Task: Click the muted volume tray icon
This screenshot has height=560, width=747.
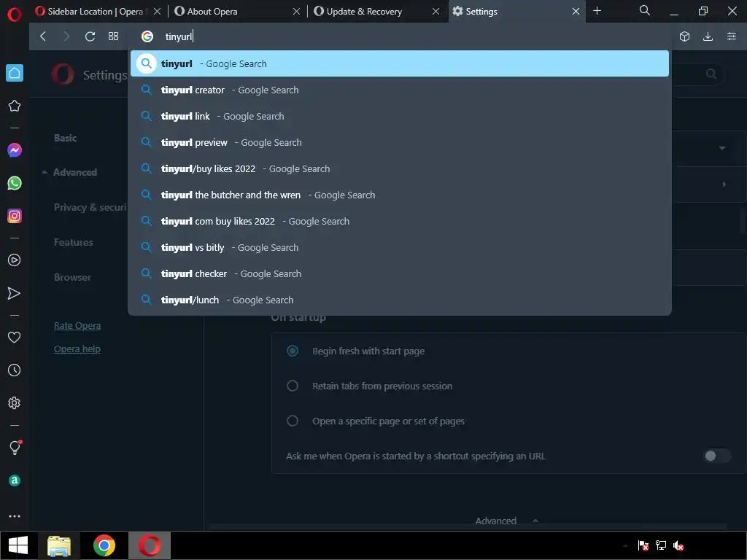Action: coord(678,545)
